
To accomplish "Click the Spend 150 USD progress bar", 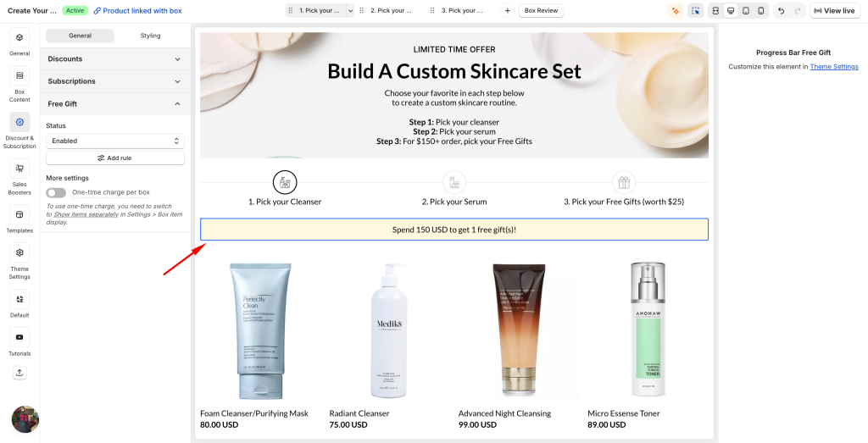I will [454, 230].
